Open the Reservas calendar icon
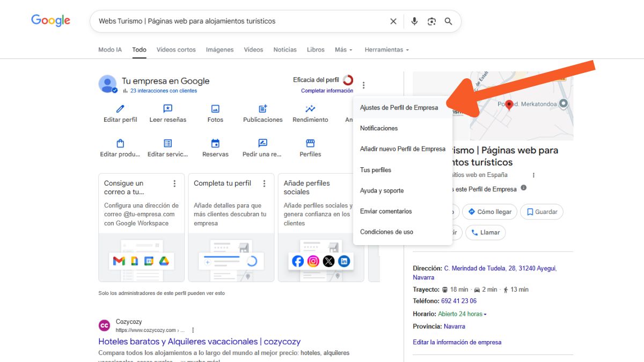This screenshot has height=362, width=644. tap(215, 144)
